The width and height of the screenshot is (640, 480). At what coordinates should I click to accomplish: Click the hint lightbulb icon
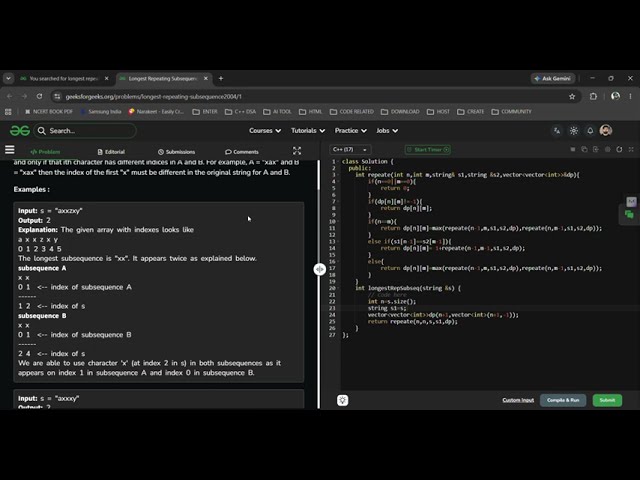342,400
